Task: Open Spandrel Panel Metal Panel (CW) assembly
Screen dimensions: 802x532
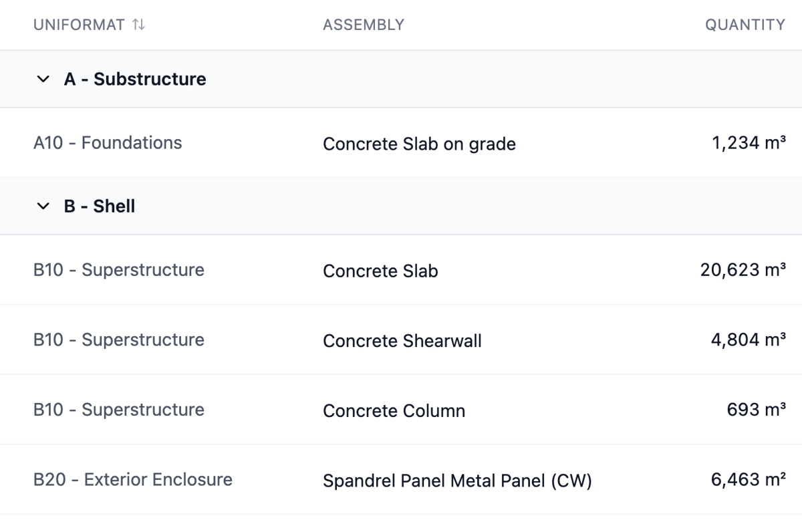Action: 457,481
